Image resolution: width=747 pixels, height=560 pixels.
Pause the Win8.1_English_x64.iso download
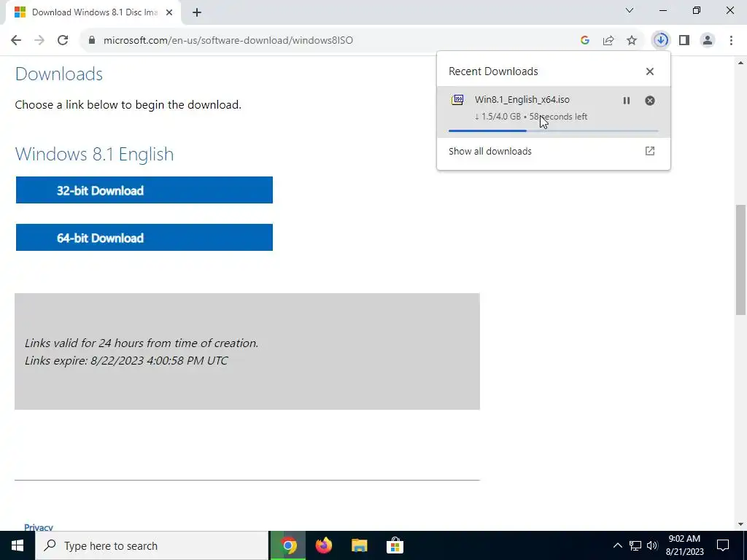pyautogui.click(x=627, y=101)
